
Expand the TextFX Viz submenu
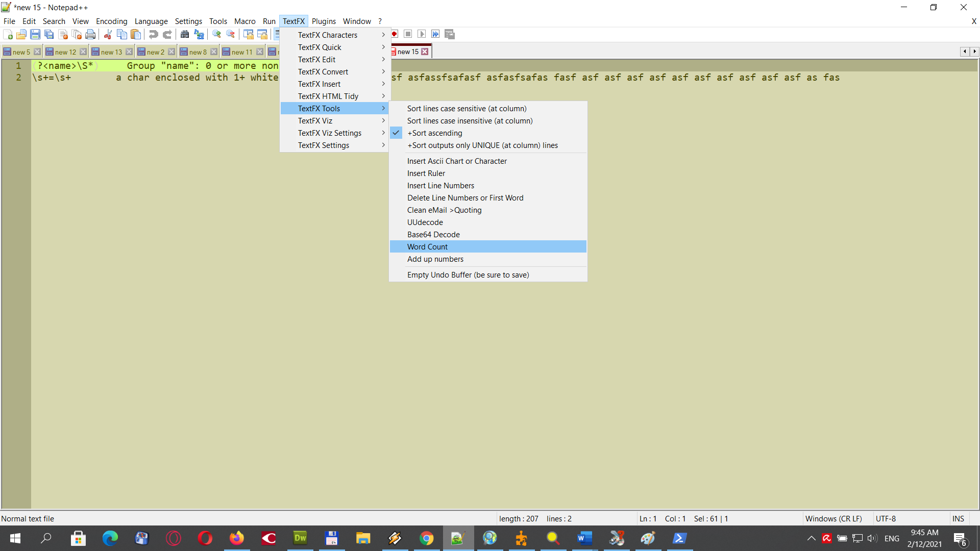pos(335,121)
